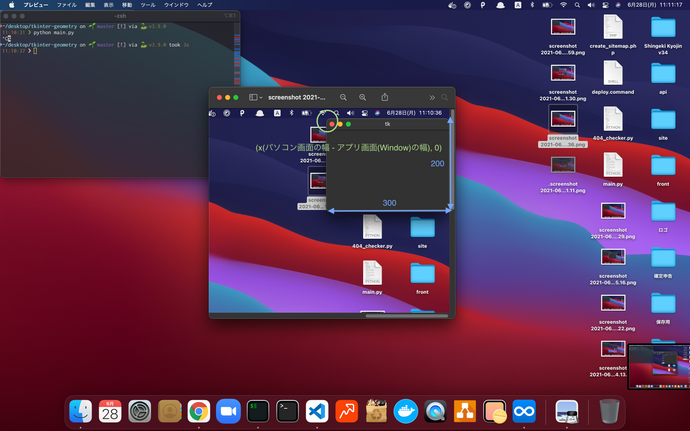This screenshot has width=690, height=431.
Task: Open the green dollar-sign terminal Dock icon
Action: [258, 411]
